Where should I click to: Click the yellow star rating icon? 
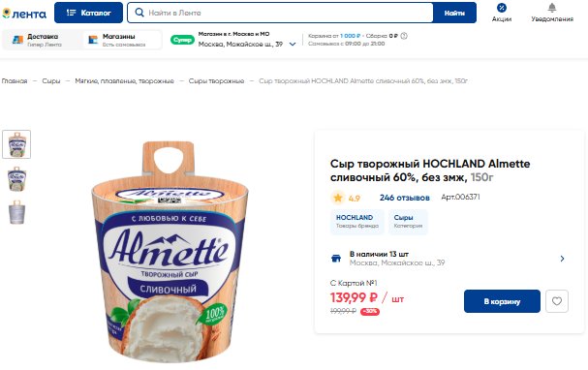click(338, 198)
